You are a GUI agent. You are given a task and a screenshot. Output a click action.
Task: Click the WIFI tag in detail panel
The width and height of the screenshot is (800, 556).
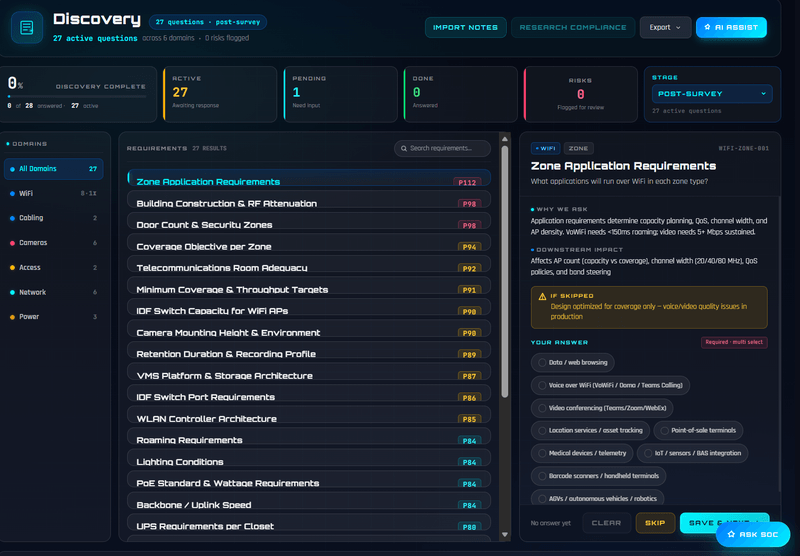[545, 148]
